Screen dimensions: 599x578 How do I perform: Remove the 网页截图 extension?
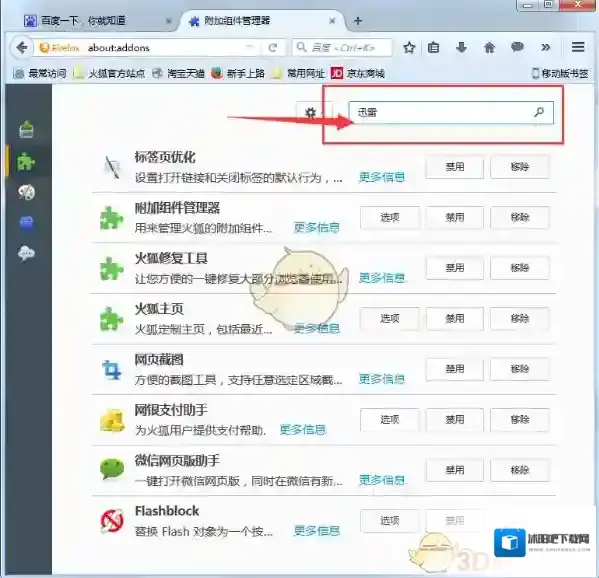520,369
